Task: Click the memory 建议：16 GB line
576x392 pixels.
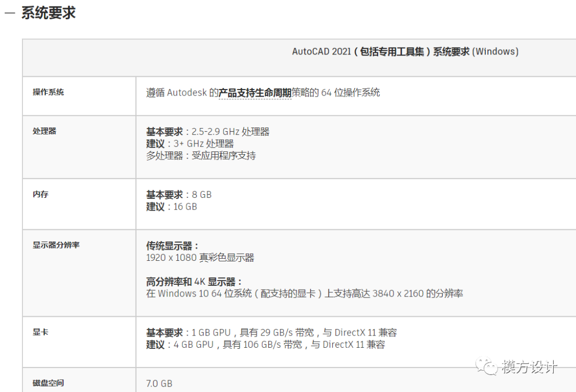Action: [x=172, y=207]
